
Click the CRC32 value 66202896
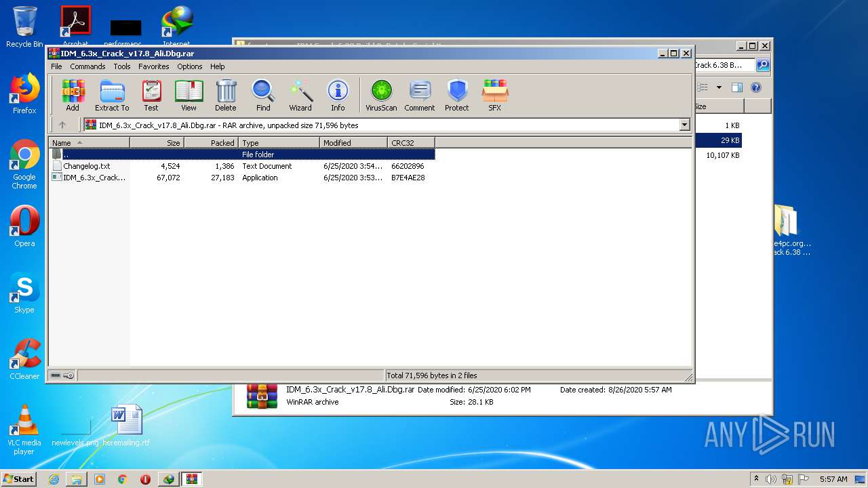tap(408, 166)
